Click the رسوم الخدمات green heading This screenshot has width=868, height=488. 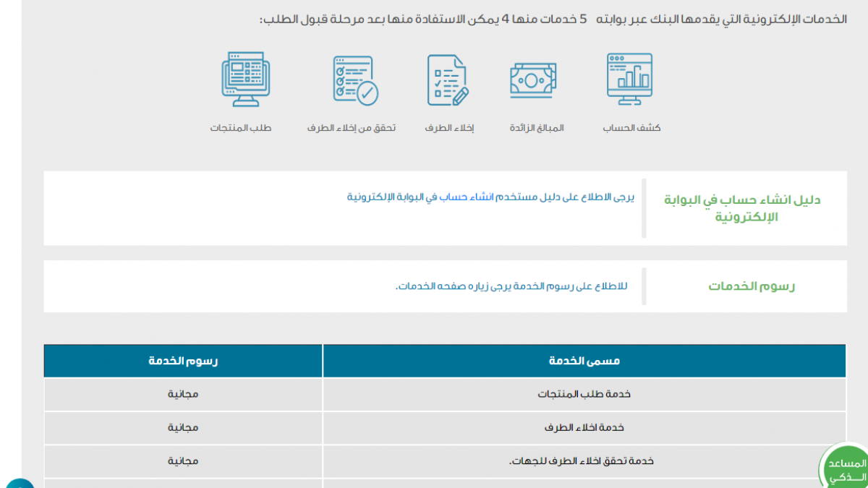pos(752,286)
